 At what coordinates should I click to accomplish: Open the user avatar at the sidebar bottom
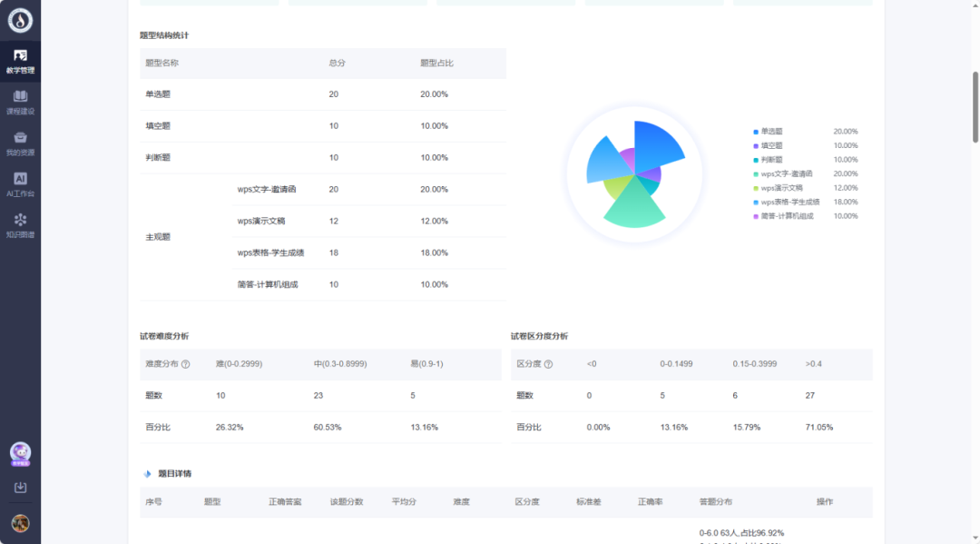tap(20, 523)
